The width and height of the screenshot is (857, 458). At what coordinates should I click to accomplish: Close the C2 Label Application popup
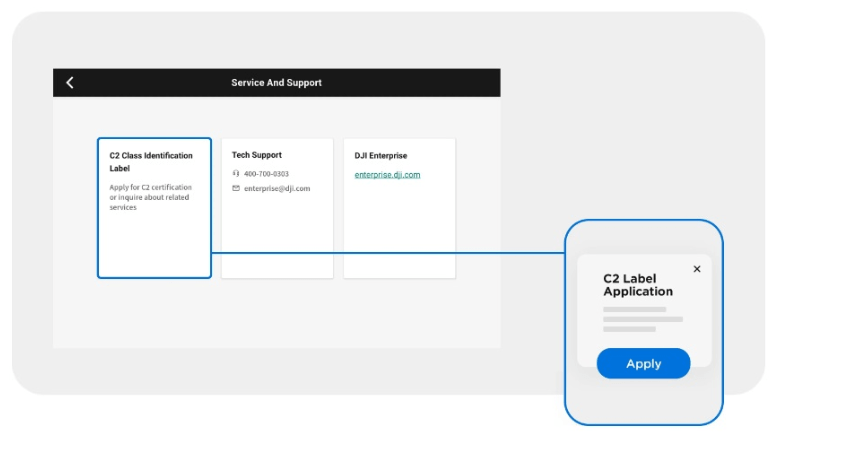click(x=697, y=269)
